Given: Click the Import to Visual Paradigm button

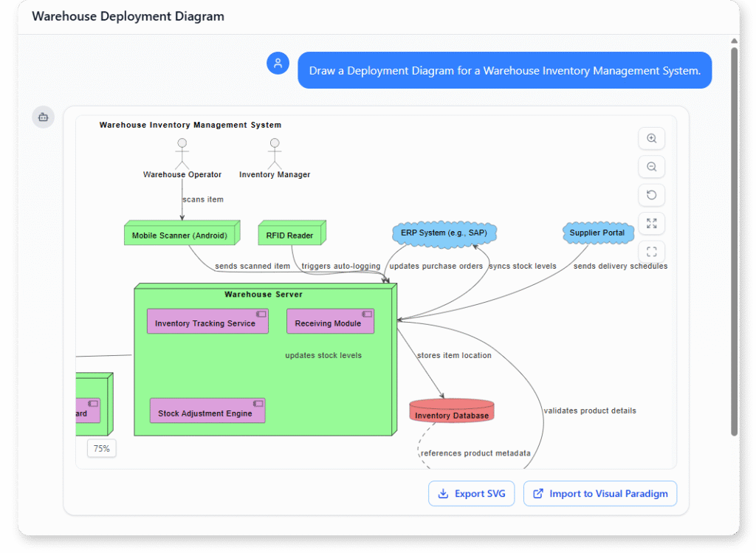Looking at the screenshot, I should [599, 493].
